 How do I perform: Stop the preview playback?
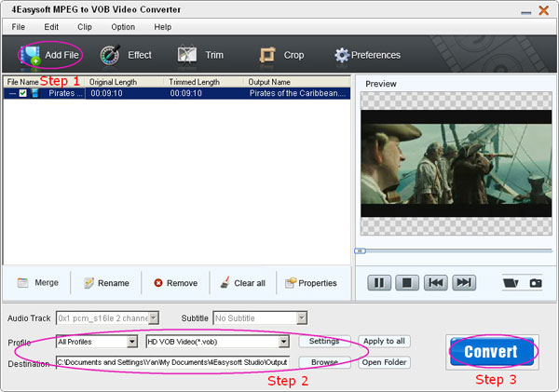click(407, 283)
